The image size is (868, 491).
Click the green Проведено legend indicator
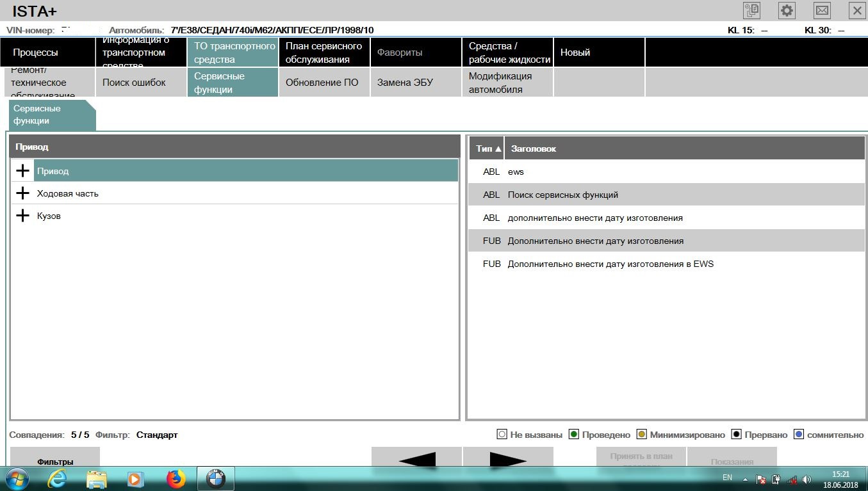point(574,435)
